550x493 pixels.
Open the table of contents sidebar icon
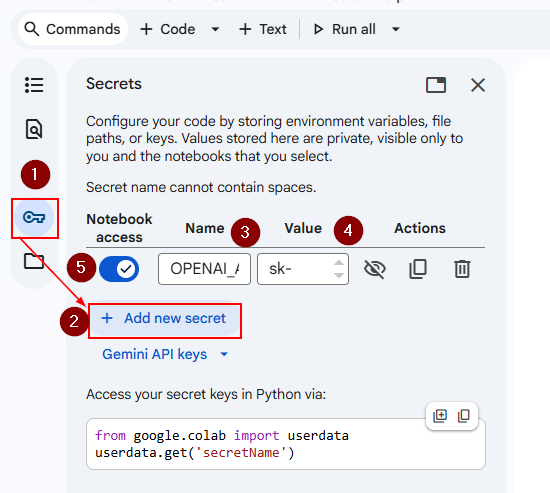click(x=34, y=85)
